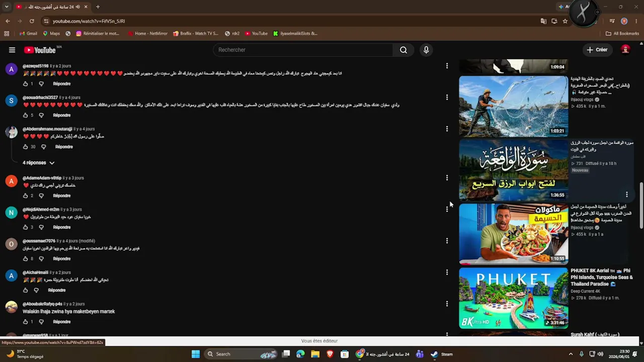Image resolution: width=644 pixels, height=362 pixels.
Task: Open the ilyaselmalikiSlots bookmark
Action: (295, 34)
